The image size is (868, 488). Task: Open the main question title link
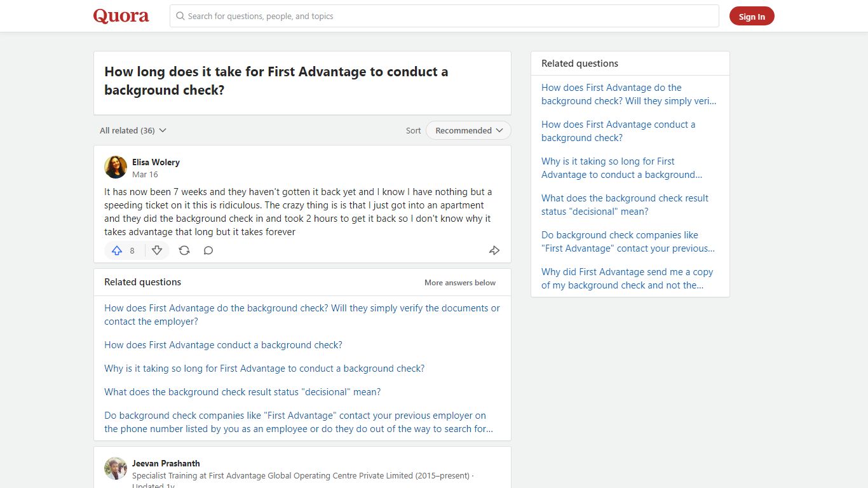coord(276,81)
